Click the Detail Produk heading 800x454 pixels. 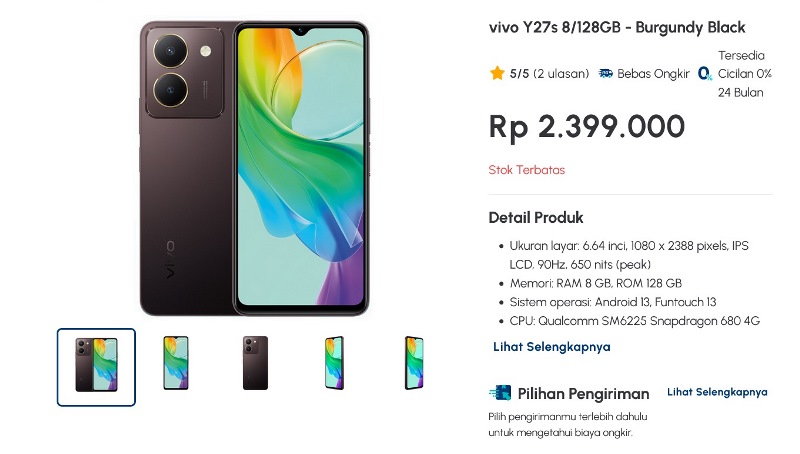click(536, 218)
